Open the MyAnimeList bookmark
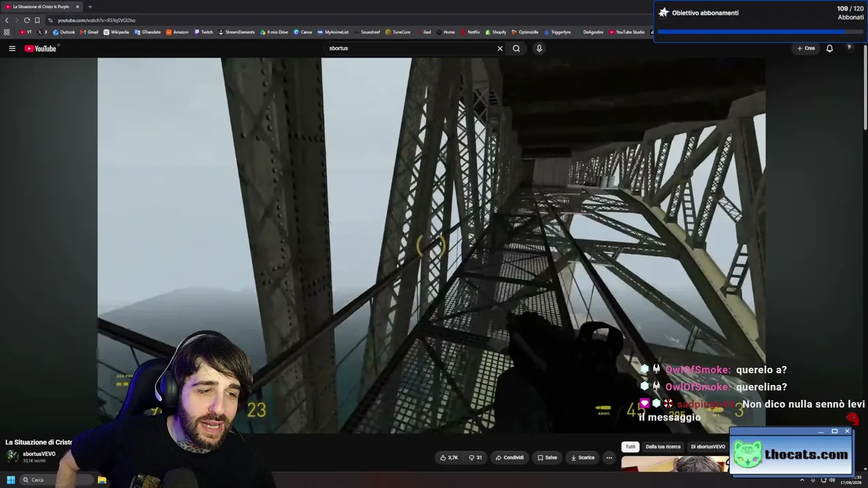The width and height of the screenshot is (868, 488). [x=332, y=32]
